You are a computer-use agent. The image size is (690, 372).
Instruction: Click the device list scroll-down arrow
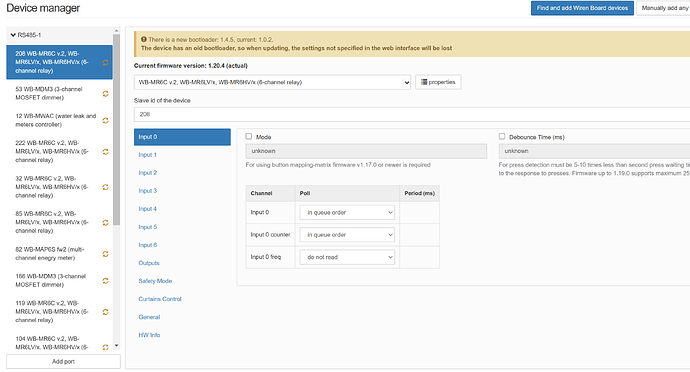(117, 346)
